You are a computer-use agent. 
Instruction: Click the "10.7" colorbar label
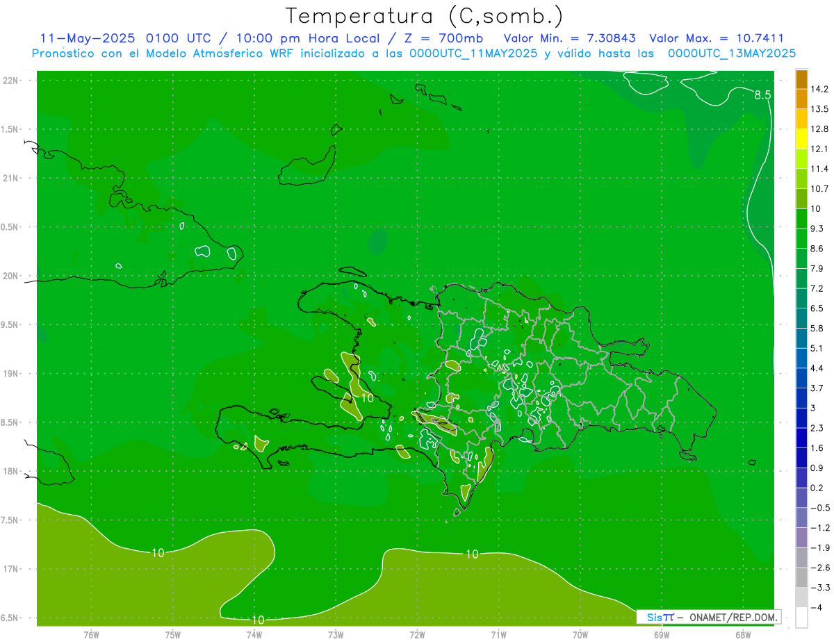pyautogui.click(x=819, y=189)
